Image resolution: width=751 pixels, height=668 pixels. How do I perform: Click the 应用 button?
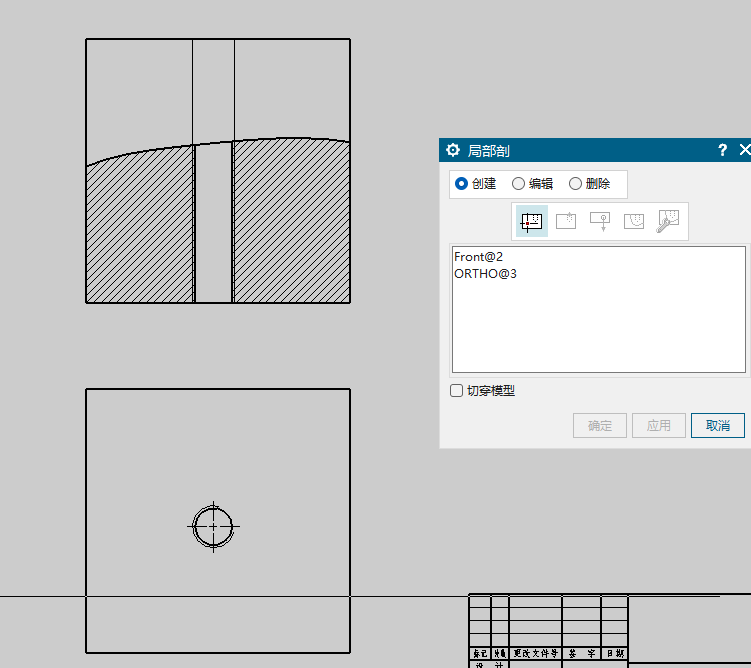point(658,425)
